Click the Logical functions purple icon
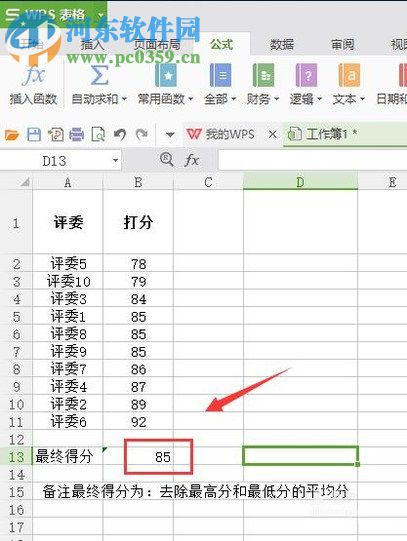 point(306,75)
